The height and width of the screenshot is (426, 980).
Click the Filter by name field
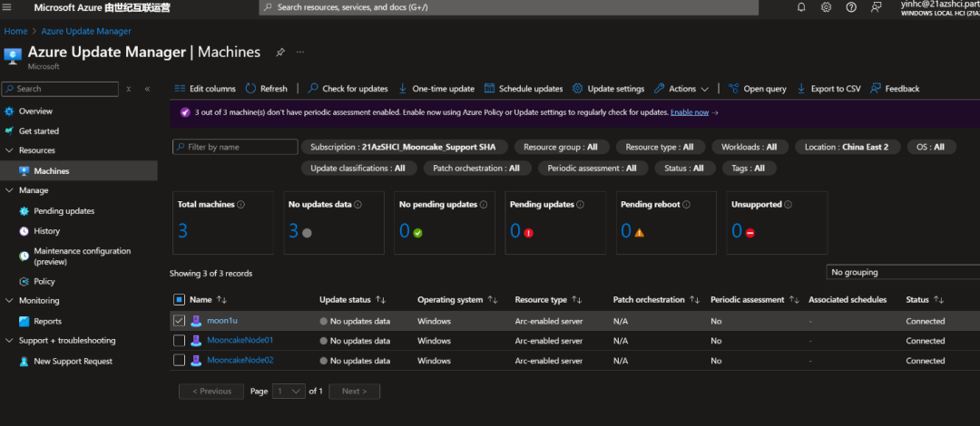[236, 147]
